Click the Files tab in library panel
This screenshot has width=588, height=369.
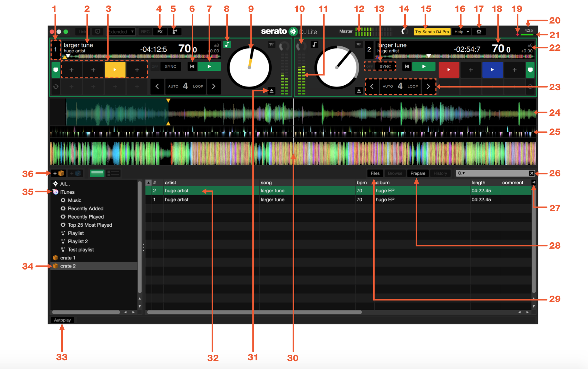click(x=373, y=173)
